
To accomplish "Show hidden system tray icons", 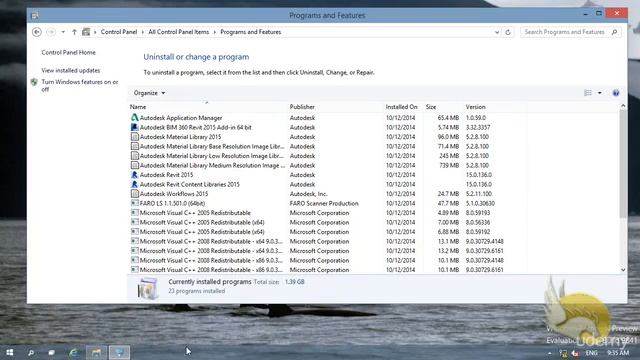I will click(x=550, y=353).
